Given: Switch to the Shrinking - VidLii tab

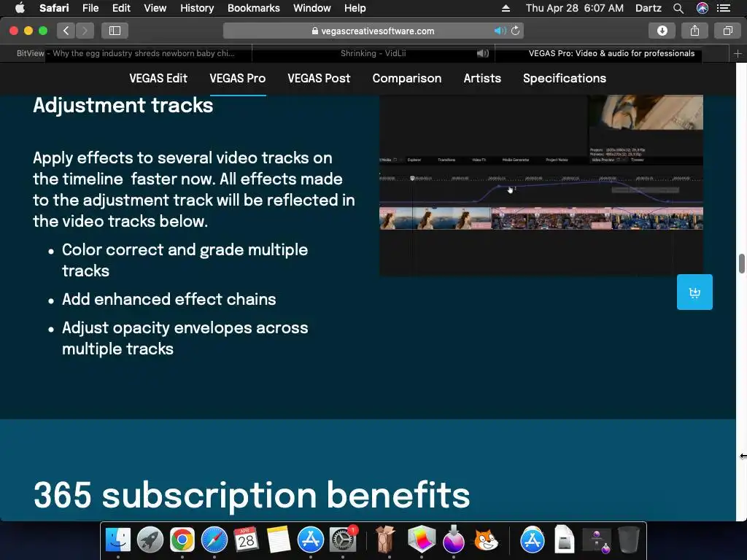Looking at the screenshot, I should click(373, 53).
